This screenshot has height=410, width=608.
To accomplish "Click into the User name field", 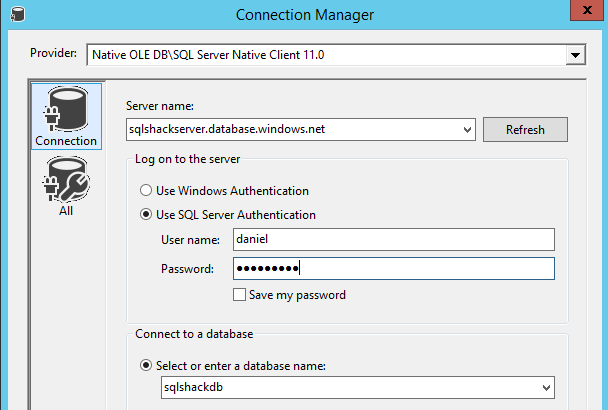I will point(392,240).
